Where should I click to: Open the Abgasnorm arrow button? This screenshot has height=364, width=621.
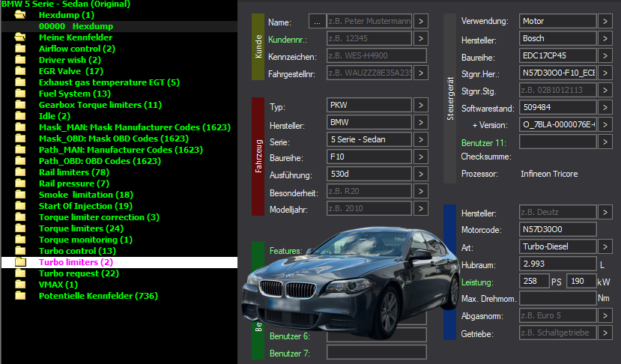point(605,315)
